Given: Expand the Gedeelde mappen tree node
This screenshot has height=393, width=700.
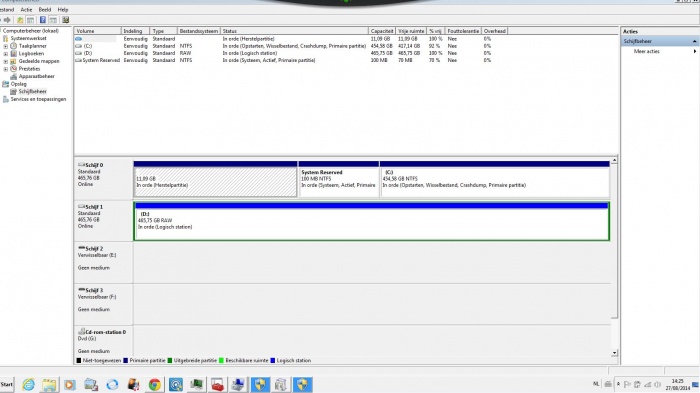Looking at the screenshot, I should pyautogui.click(x=5, y=61).
